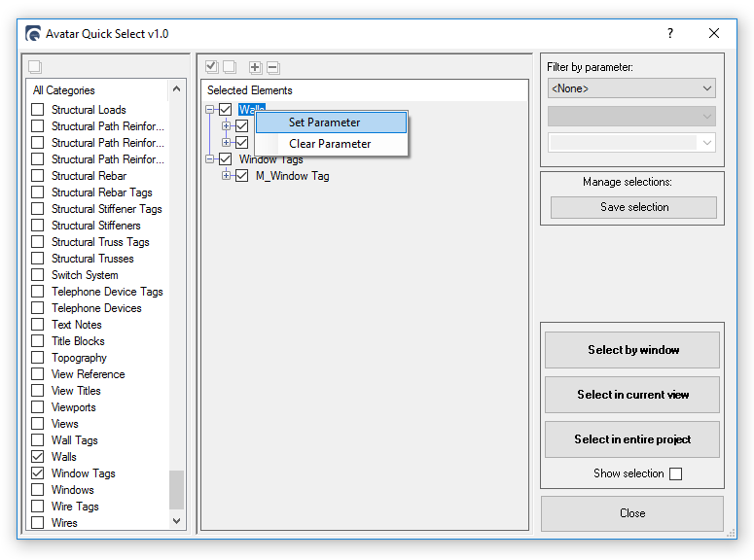Check the Structural Trusses category
The width and height of the screenshot is (754, 560).
coord(38,259)
